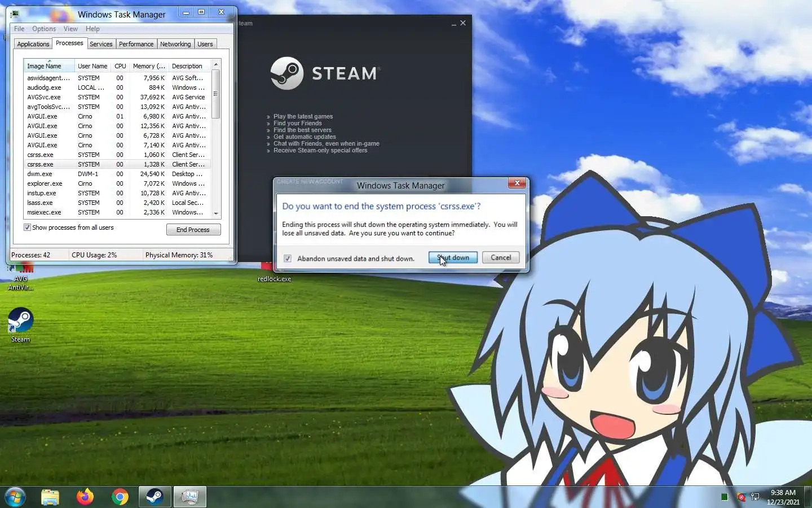Close the csrss.exe confirmation dialog
Viewport: 812px width, 508px height.
[x=517, y=183]
